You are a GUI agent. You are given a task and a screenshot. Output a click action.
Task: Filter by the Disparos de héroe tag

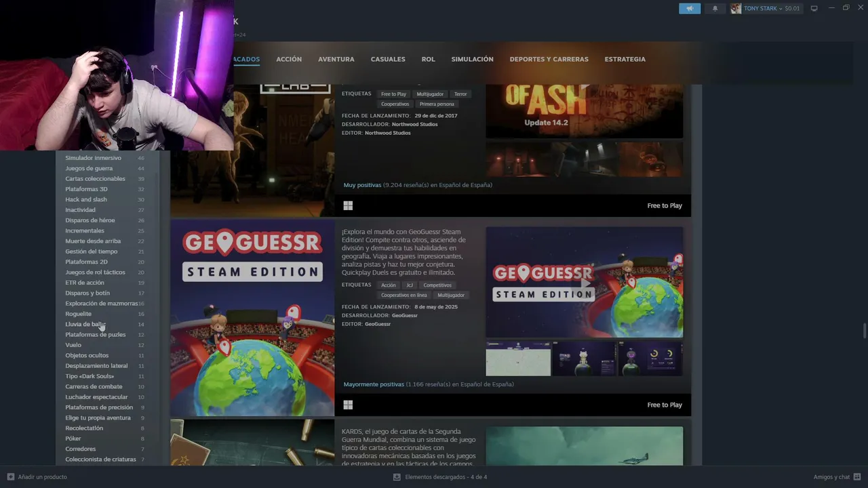[90, 220]
